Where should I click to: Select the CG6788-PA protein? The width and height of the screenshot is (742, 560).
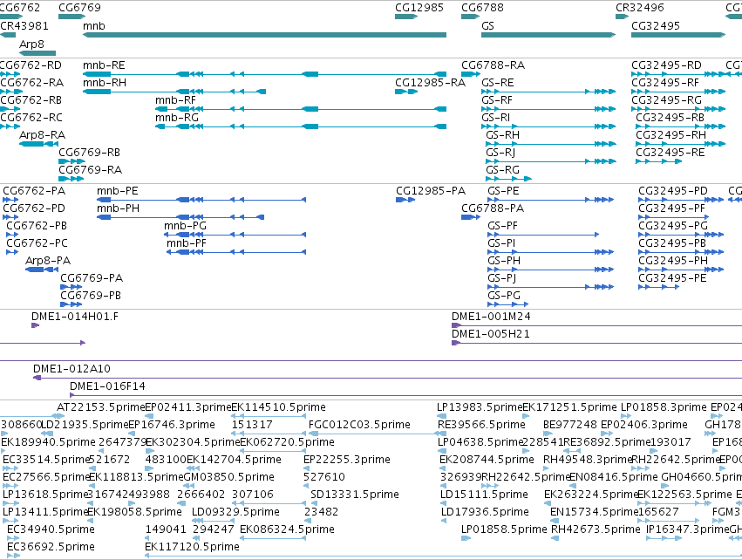(x=470, y=217)
